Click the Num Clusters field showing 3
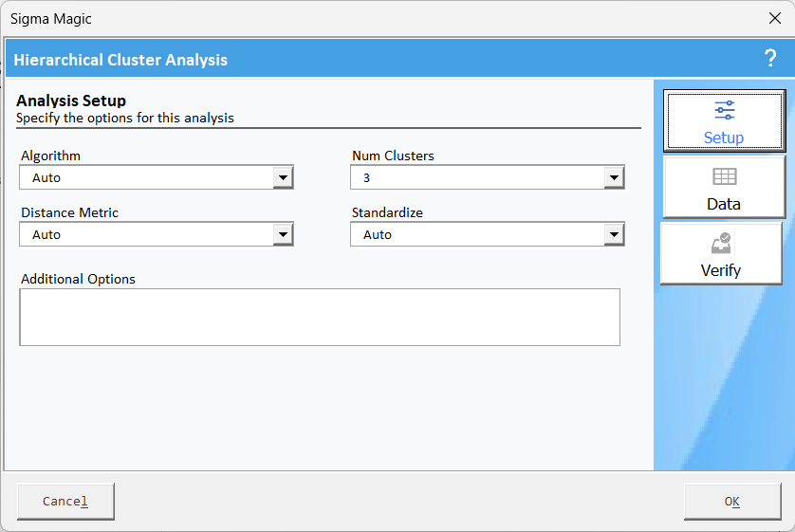795x532 pixels. pyautogui.click(x=477, y=177)
